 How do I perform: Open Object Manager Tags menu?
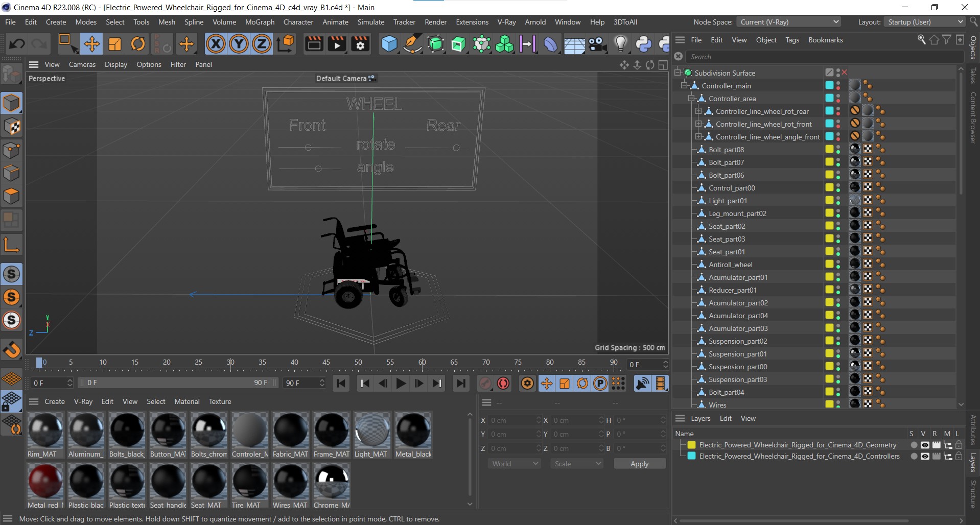pos(792,40)
